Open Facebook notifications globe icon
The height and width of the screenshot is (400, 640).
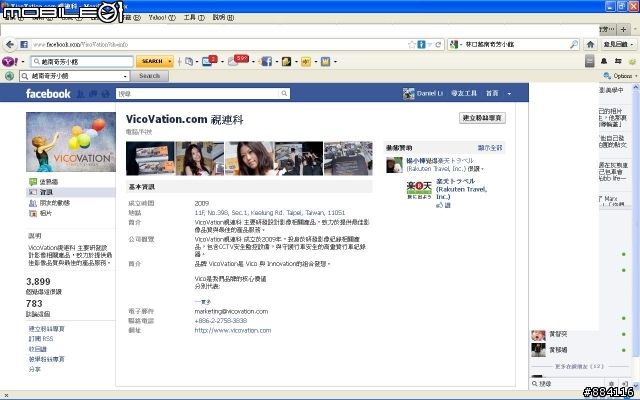[106, 94]
